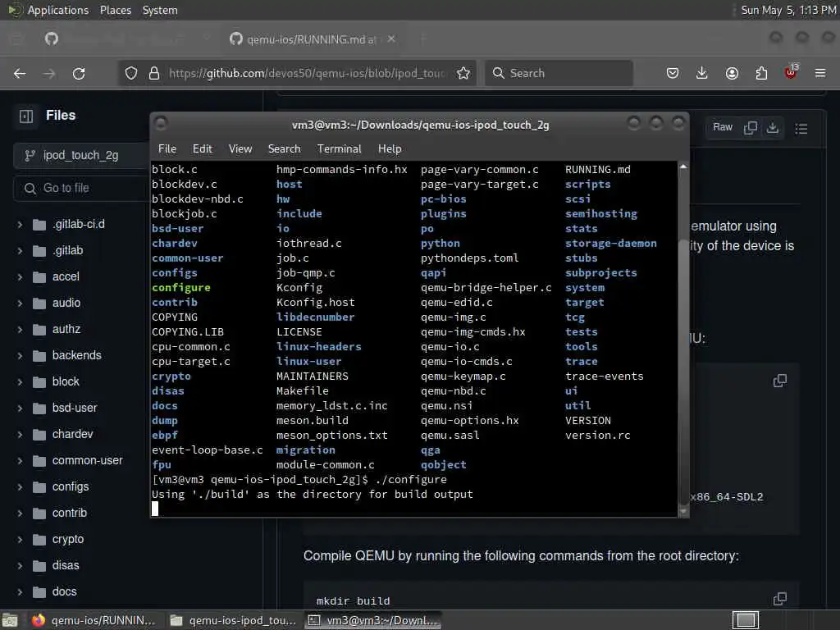Image resolution: width=840 pixels, height=630 pixels.
Task: Switch to qemu-ios-ipod_tou file manager taskbar entry
Action: [x=233, y=620]
